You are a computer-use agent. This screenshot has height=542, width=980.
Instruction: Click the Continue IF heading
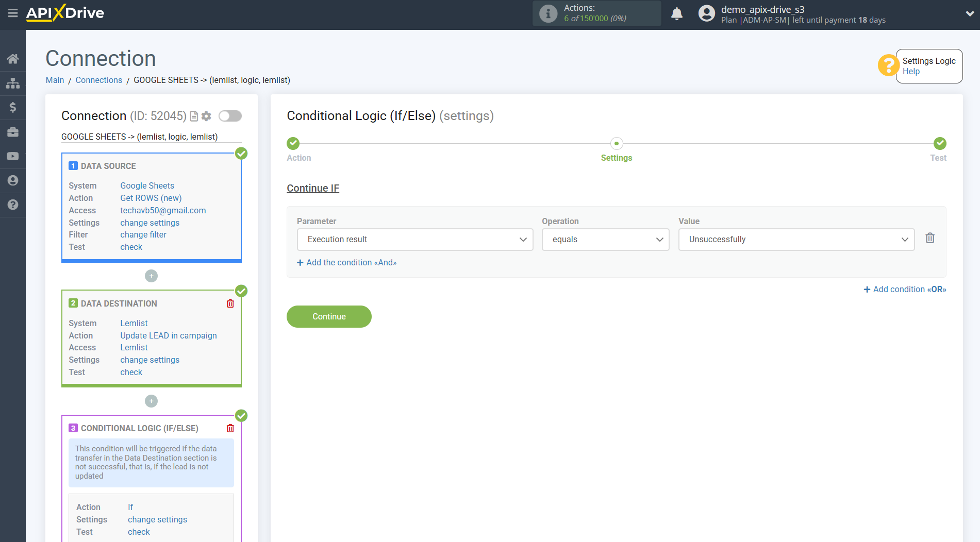click(313, 189)
